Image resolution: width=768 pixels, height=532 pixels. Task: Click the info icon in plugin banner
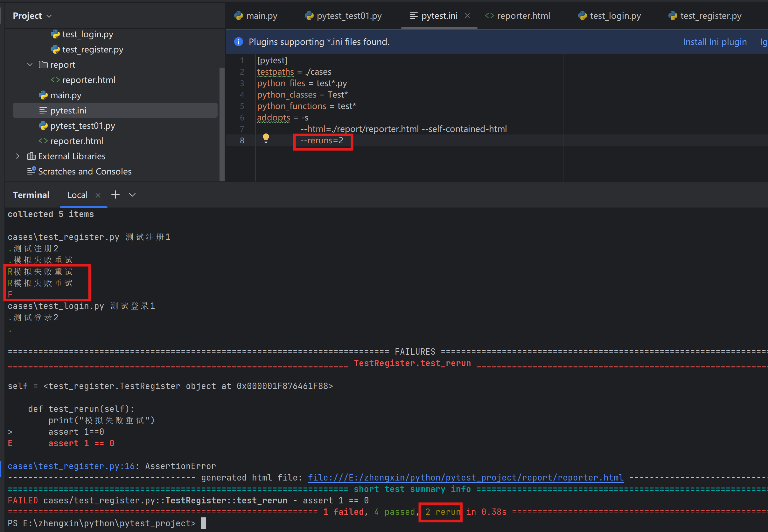point(239,42)
